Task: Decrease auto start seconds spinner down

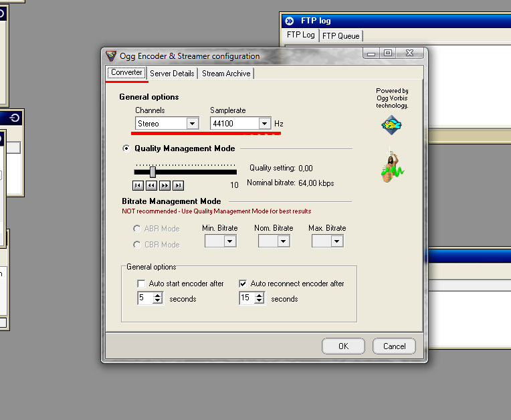Action: coord(158,301)
